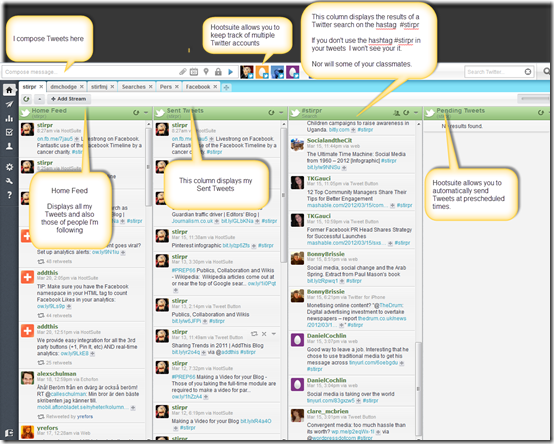Open the small dropdown next to Add Stream
554x444 pixels.
(40, 99)
